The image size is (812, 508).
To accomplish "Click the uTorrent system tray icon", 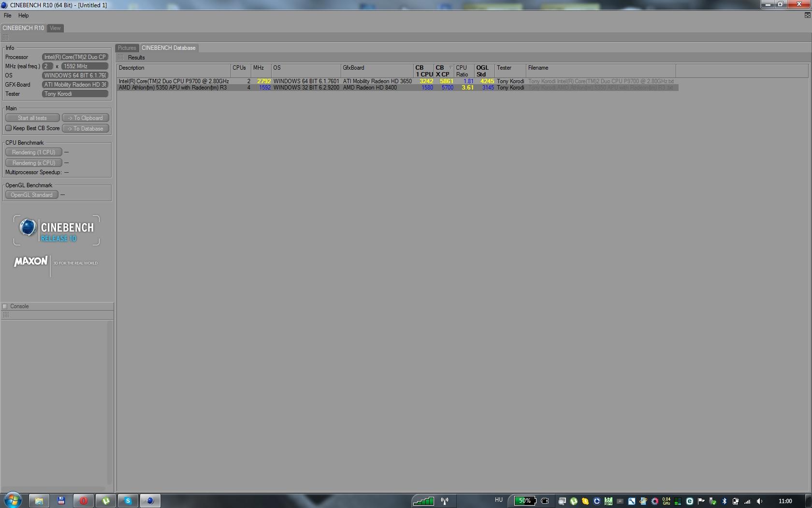I will pyautogui.click(x=574, y=501).
